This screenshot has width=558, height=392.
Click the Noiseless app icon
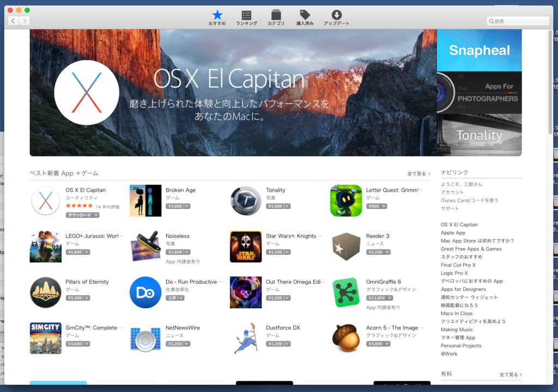coord(145,247)
